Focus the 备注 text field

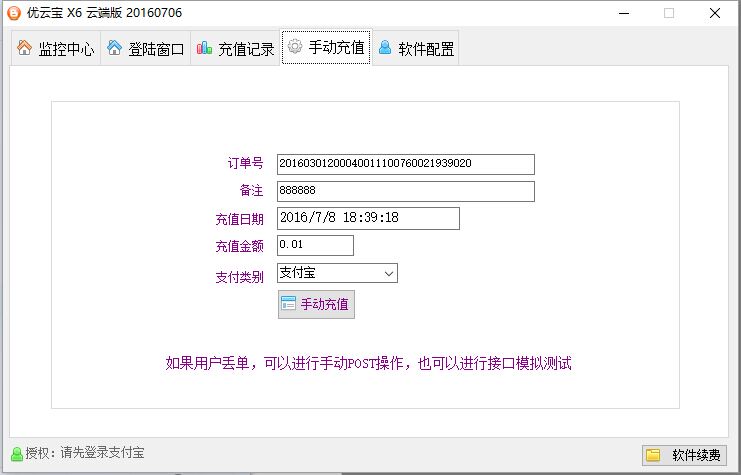click(x=405, y=191)
